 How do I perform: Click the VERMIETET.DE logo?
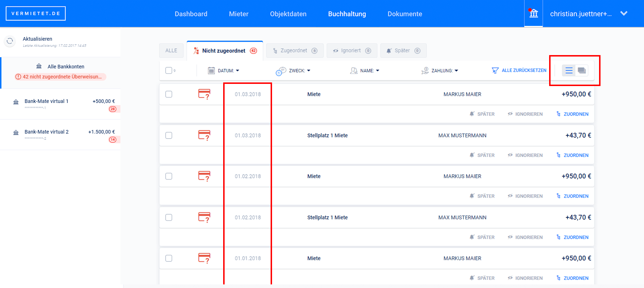point(36,13)
